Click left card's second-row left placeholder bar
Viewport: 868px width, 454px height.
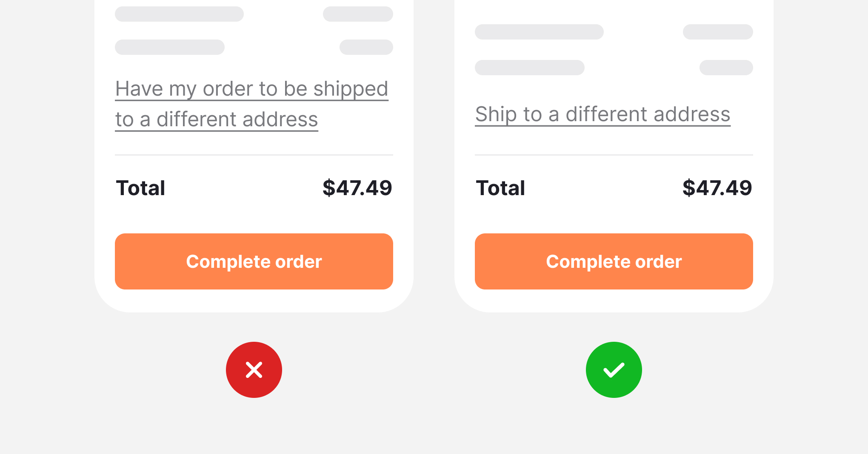tap(170, 47)
